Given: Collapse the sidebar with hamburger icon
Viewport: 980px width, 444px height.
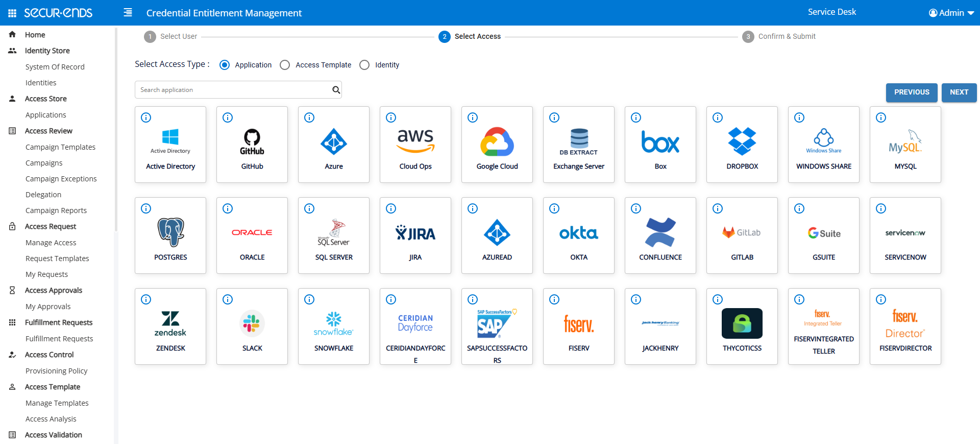Looking at the screenshot, I should pos(128,12).
